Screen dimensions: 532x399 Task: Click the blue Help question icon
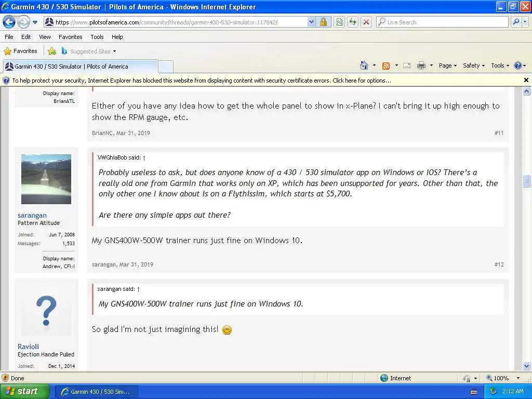coord(518,65)
